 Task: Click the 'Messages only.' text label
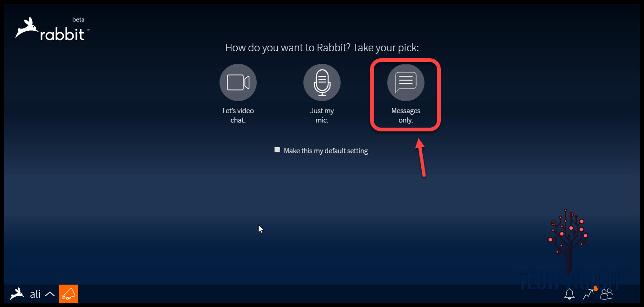coord(406,116)
